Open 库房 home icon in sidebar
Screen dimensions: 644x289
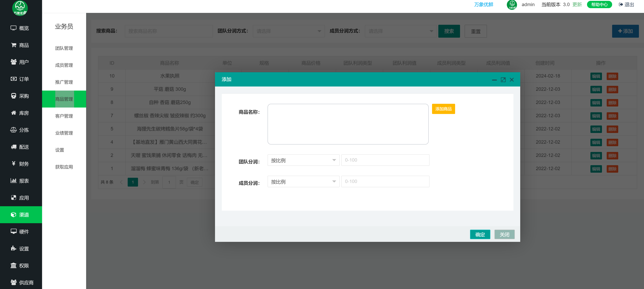[x=13, y=113]
